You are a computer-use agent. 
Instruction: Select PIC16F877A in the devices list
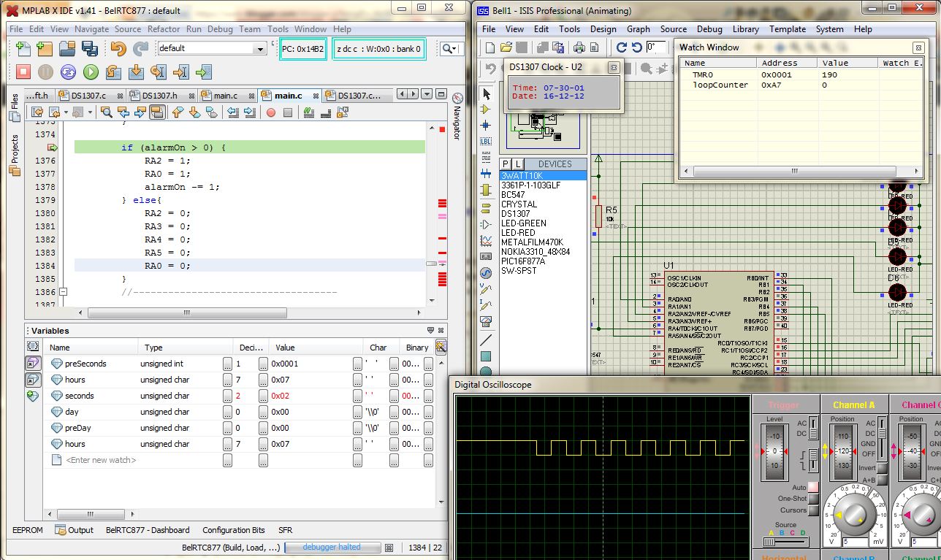[522, 261]
